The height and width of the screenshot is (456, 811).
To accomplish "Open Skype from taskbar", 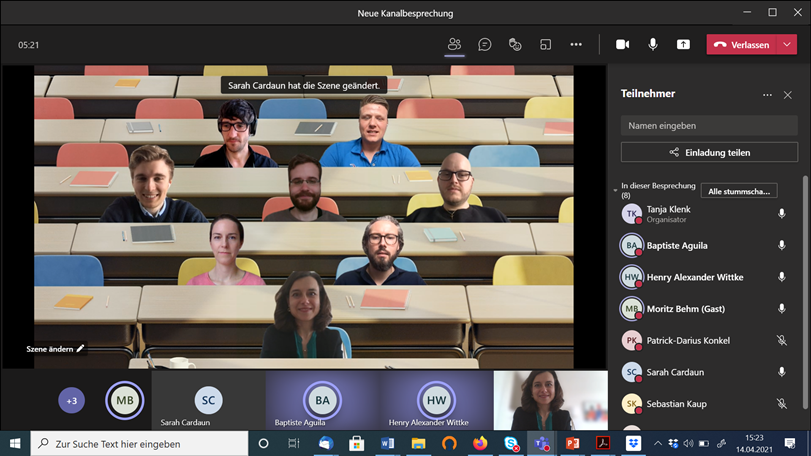I will 511,444.
